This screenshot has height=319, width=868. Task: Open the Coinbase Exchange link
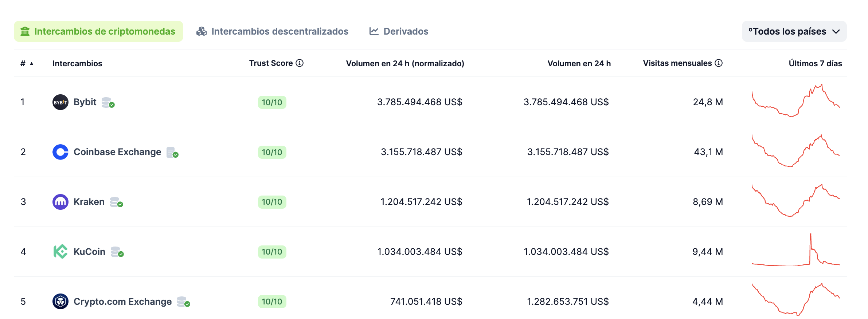(117, 152)
